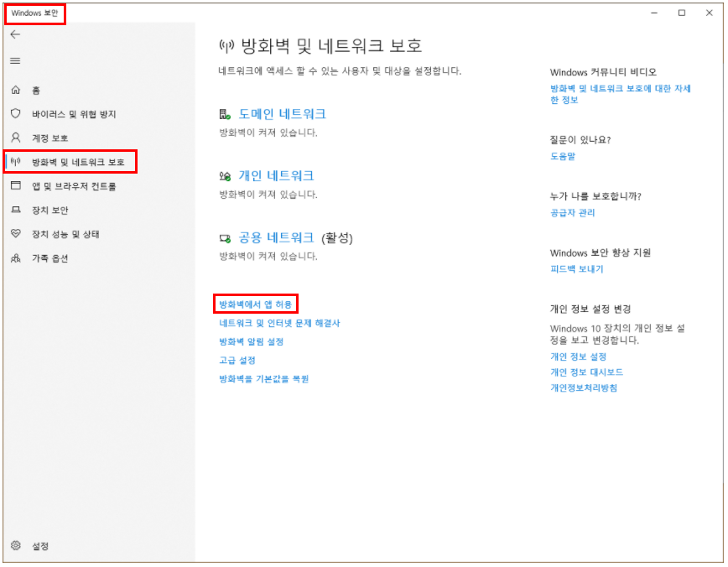
Task: Click the gear icon for settings
Action: [16, 545]
